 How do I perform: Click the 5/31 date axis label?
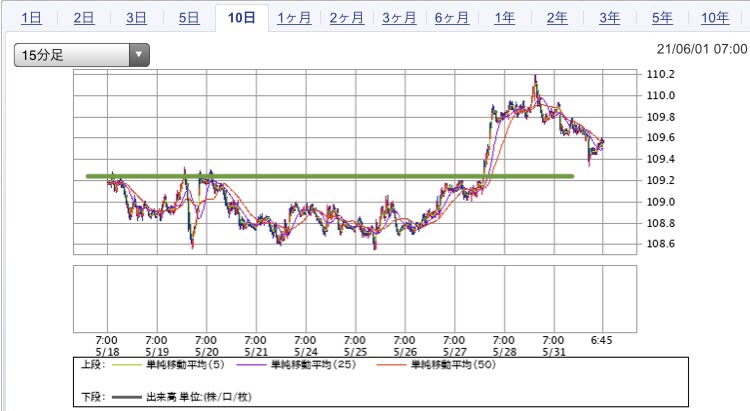(554, 352)
